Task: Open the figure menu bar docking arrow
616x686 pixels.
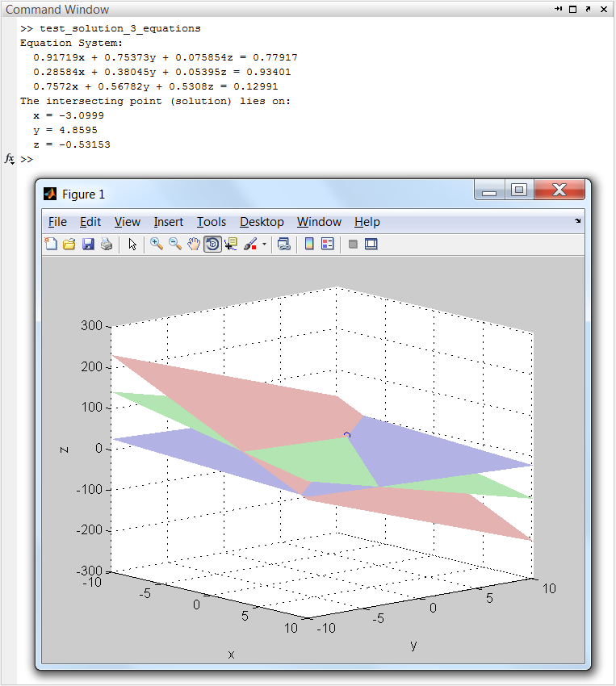Action: click(577, 220)
